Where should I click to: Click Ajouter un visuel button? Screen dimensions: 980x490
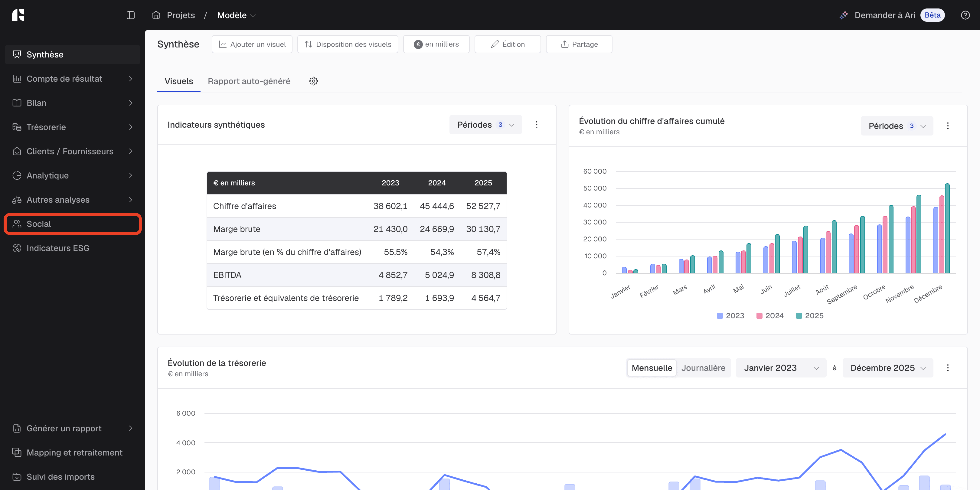point(252,44)
